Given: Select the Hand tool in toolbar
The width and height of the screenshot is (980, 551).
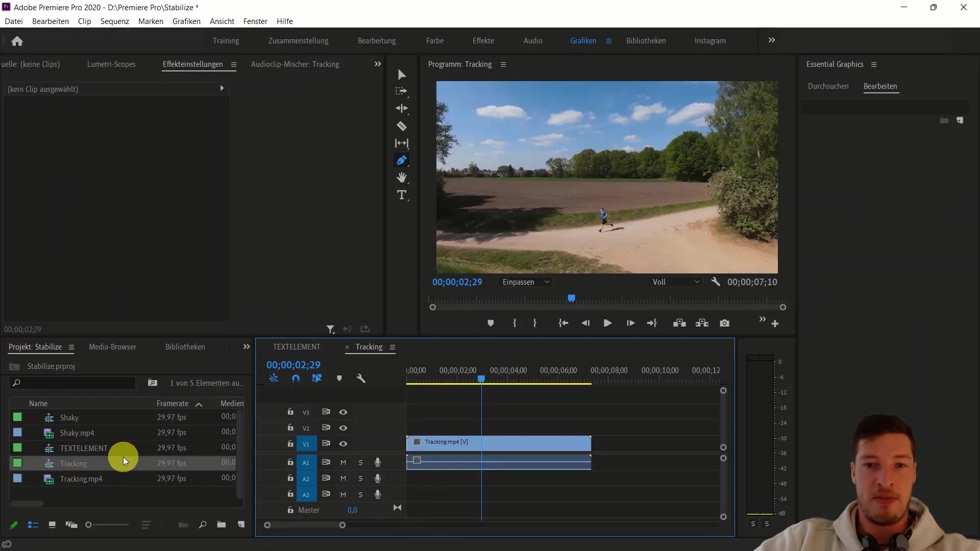Looking at the screenshot, I should click(x=402, y=177).
